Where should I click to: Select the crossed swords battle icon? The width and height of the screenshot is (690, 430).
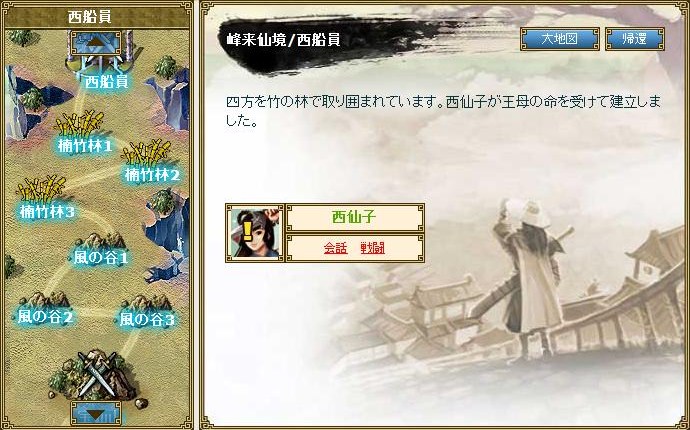tap(97, 374)
